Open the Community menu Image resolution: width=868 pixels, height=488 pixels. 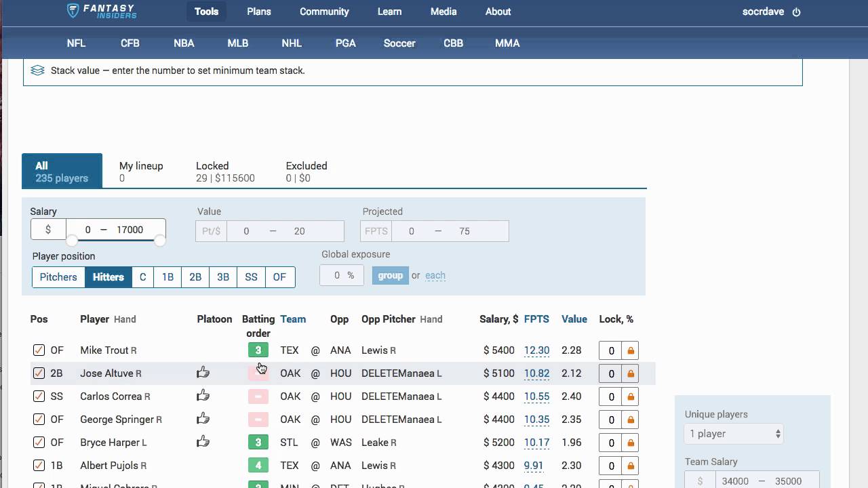pyautogui.click(x=324, y=12)
